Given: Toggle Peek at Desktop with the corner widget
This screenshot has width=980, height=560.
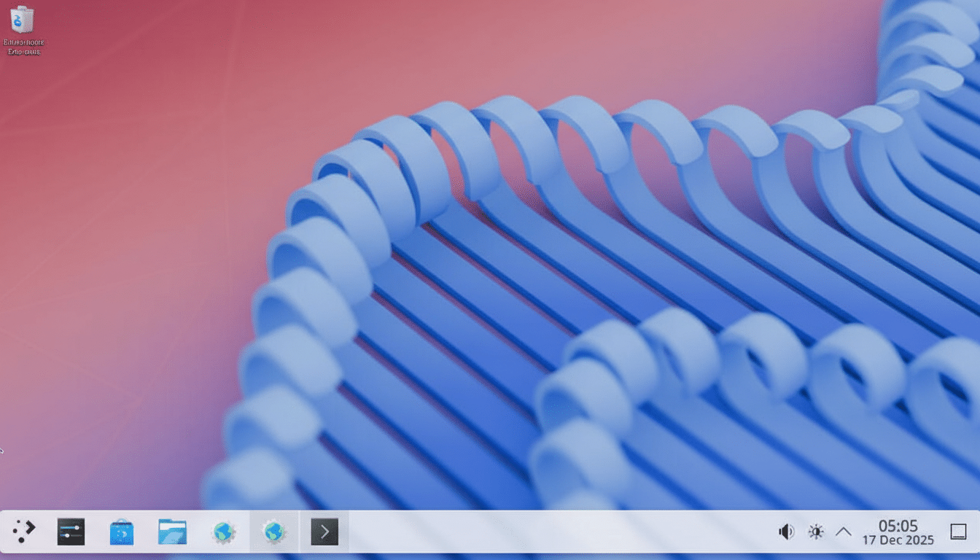Looking at the screenshot, I should (x=958, y=532).
